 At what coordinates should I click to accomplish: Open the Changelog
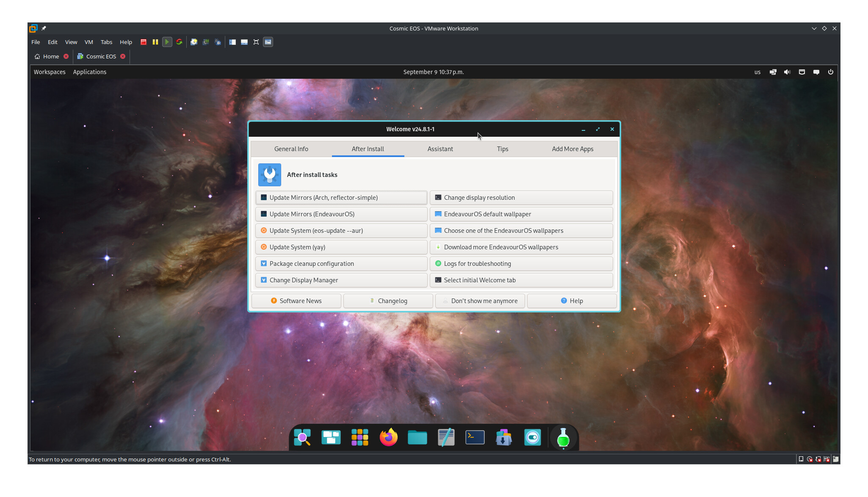click(388, 301)
